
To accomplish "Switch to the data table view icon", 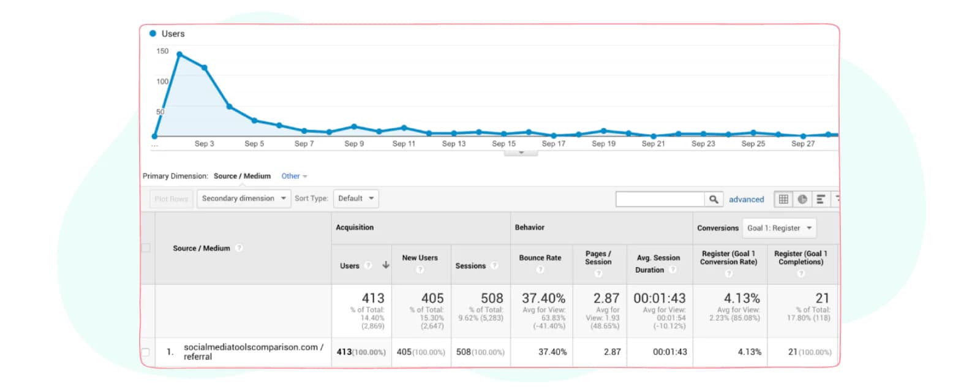I will [x=783, y=199].
